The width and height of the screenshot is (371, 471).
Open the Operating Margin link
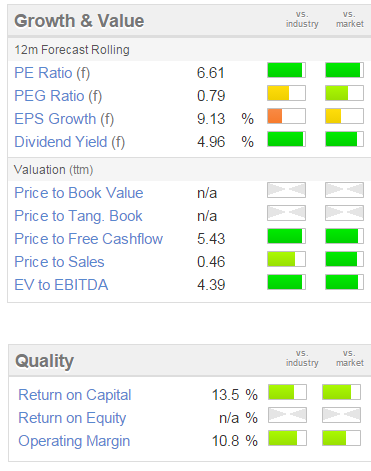click(74, 441)
